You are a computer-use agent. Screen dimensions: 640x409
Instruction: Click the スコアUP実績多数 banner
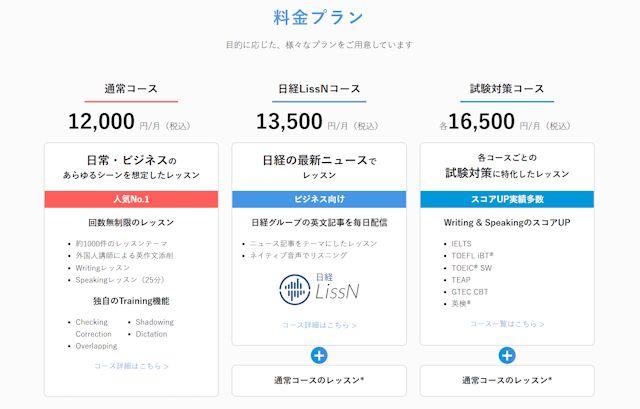point(507,199)
